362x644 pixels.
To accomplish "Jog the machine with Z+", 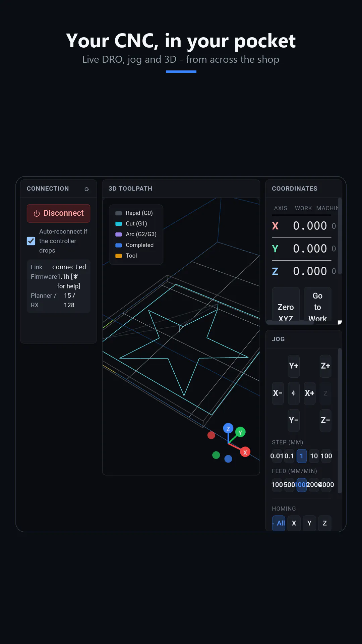I will pos(325,366).
